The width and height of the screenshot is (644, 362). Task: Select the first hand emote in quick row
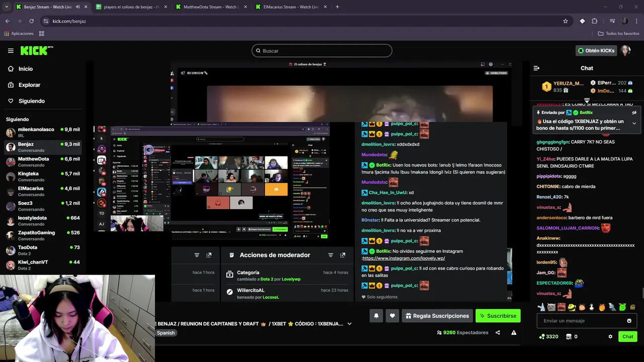(541, 307)
